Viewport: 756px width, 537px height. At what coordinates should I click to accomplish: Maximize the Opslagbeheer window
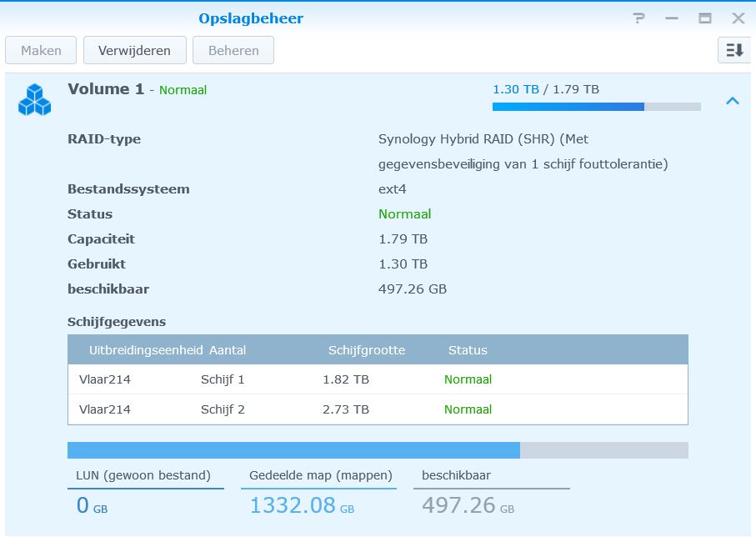(705, 18)
